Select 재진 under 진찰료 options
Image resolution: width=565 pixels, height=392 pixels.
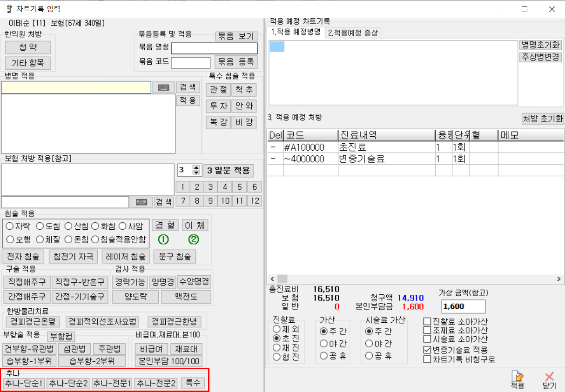[x=277, y=347]
